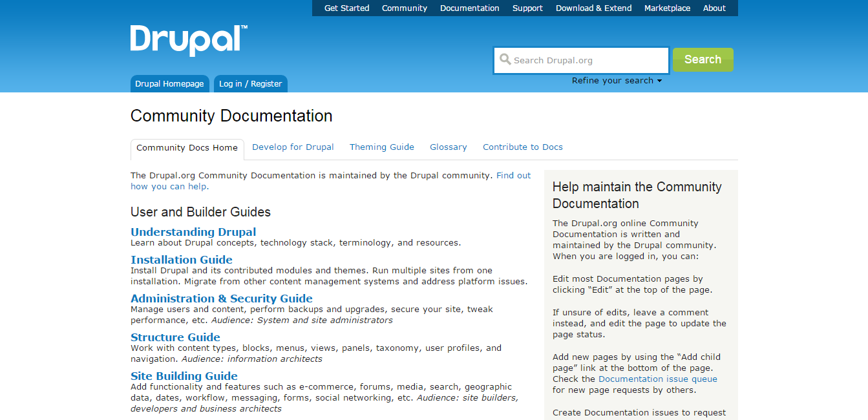Open the Contribute to Docs tab
Image resolution: width=868 pixels, height=420 pixels.
point(523,147)
